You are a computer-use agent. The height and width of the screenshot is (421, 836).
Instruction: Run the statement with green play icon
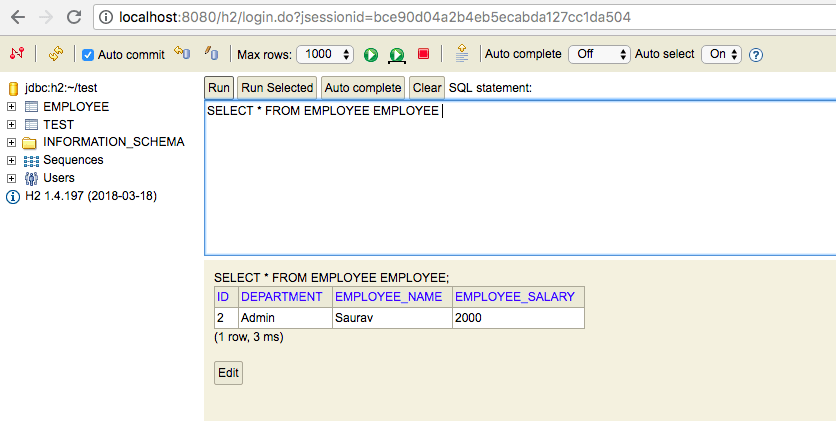pos(371,54)
